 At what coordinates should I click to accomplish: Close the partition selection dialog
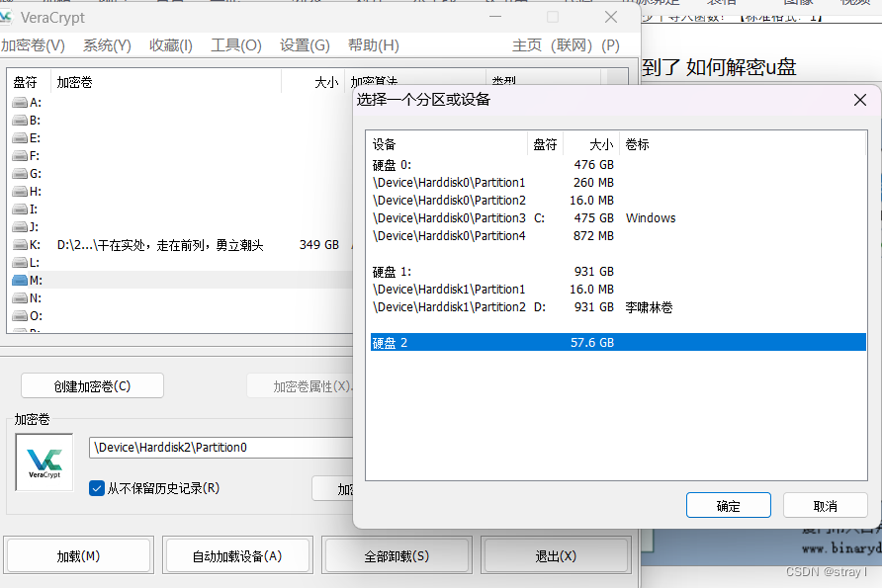pos(860,100)
